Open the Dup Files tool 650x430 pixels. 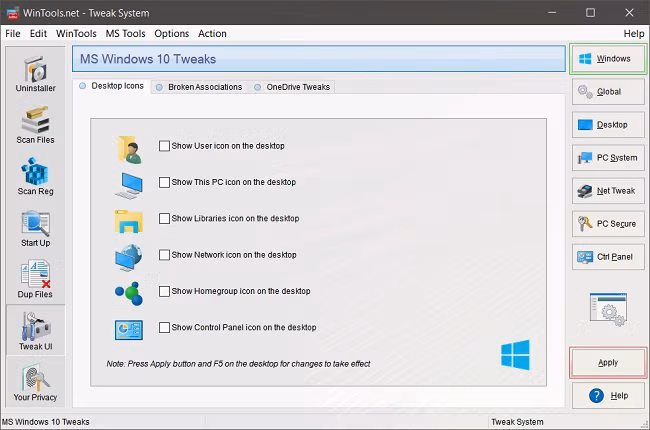35,279
